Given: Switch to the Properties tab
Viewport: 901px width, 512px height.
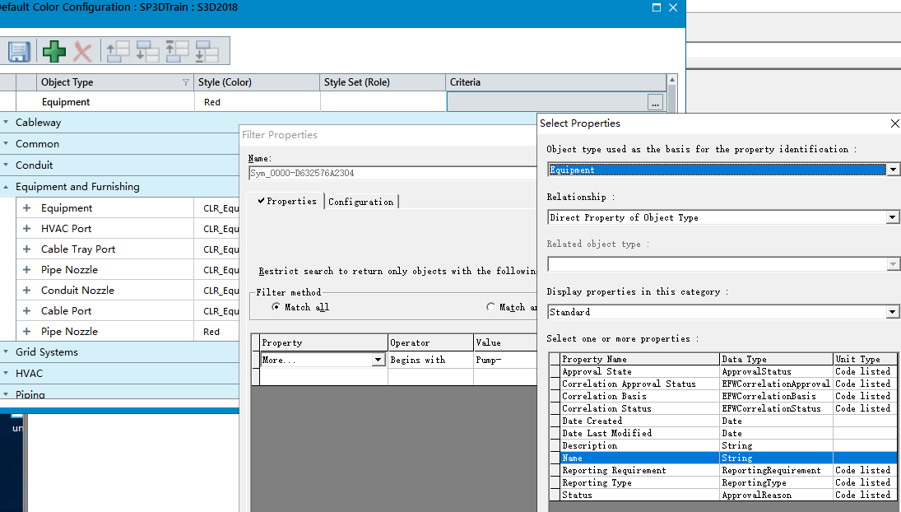Looking at the screenshot, I should (x=287, y=201).
